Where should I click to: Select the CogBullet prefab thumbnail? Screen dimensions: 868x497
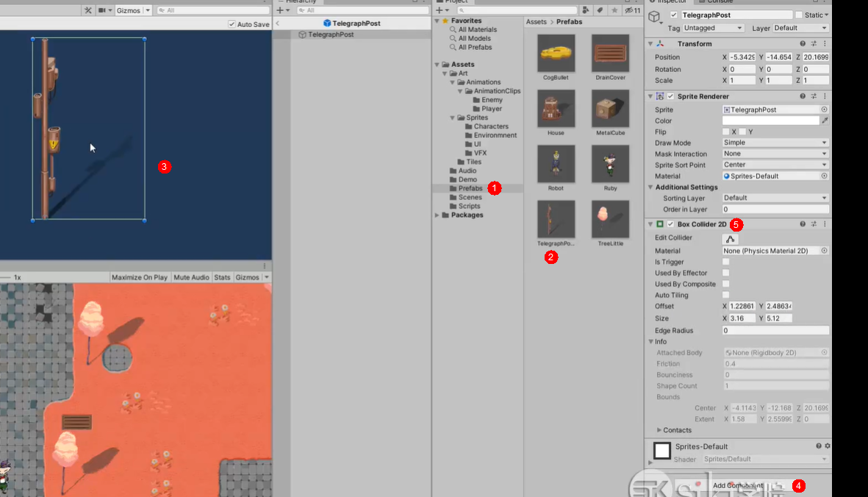tap(556, 53)
